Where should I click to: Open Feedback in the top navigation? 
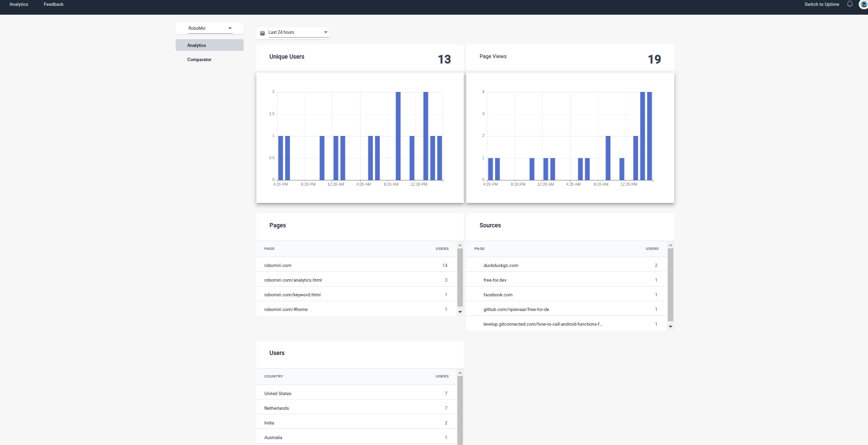[x=53, y=4]
